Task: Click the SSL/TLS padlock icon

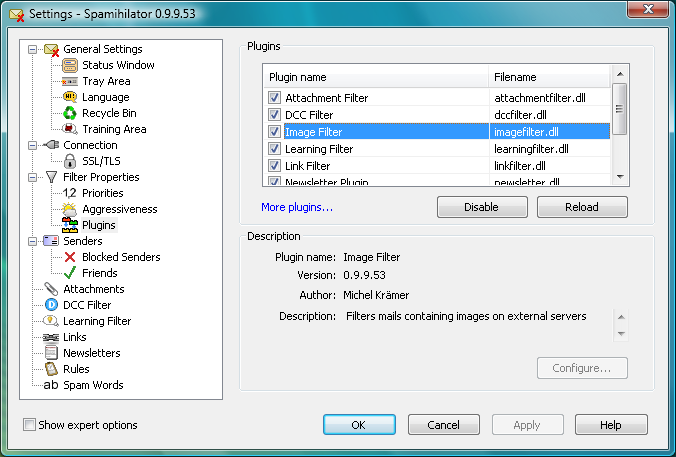Action: click(x=70, y=161)
